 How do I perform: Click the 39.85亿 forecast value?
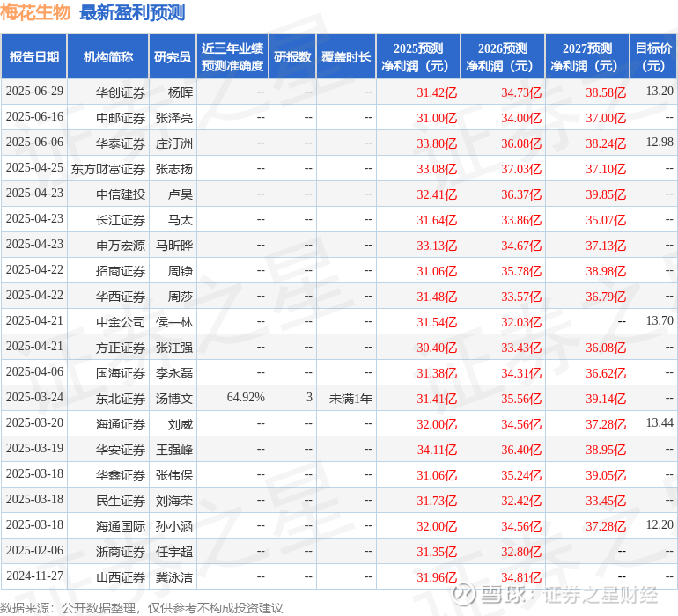pos(606,194)
